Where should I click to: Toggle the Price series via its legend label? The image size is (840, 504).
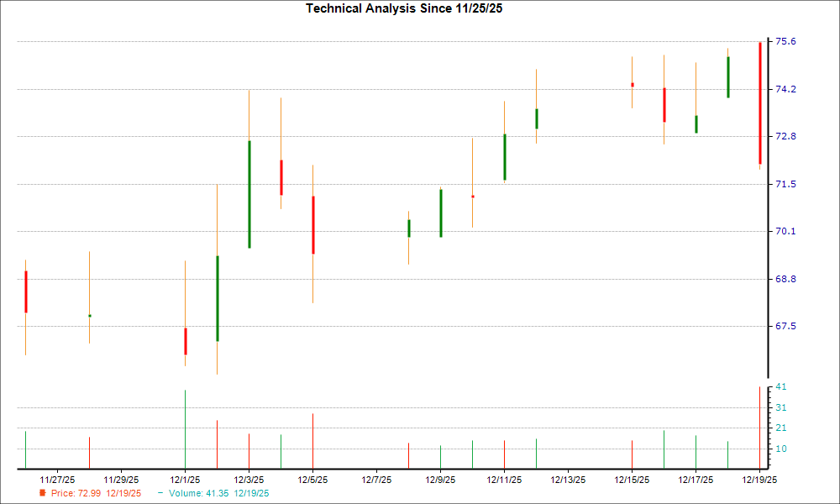pos(62,493)
